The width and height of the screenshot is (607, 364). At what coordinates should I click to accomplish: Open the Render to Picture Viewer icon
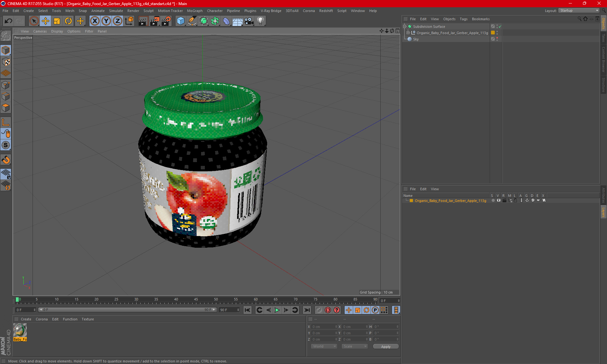(155, 21)
